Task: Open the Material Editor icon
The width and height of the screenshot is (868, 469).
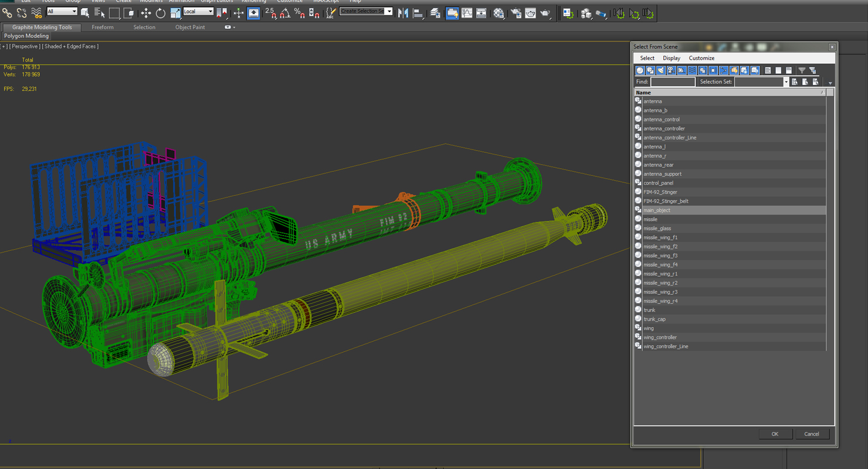Action: click(x=499, y=13)
